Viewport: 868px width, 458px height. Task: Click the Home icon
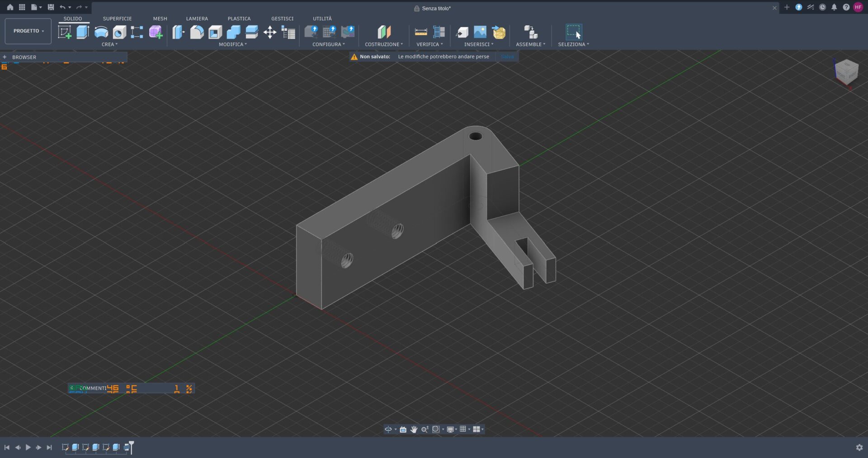pos(10,7)
